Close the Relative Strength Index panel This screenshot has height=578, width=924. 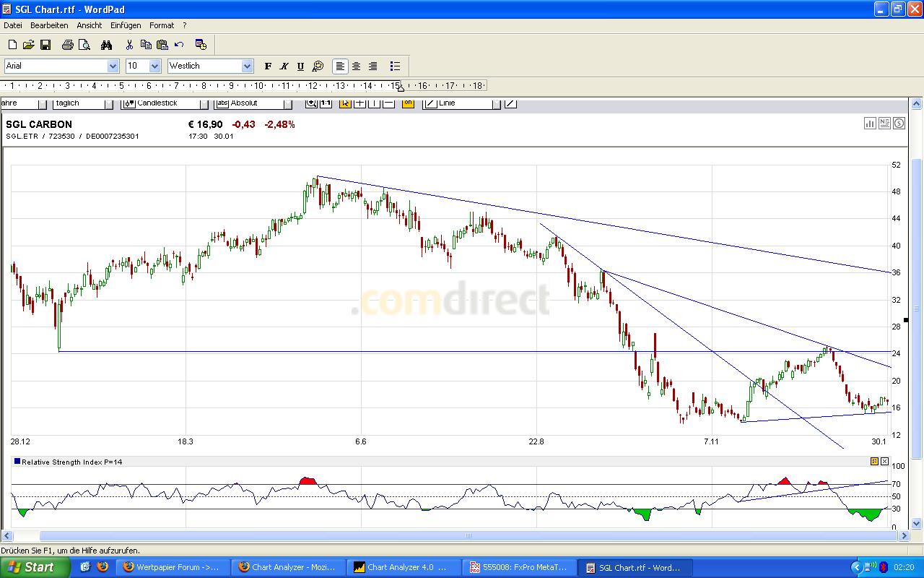click(884, 461)
